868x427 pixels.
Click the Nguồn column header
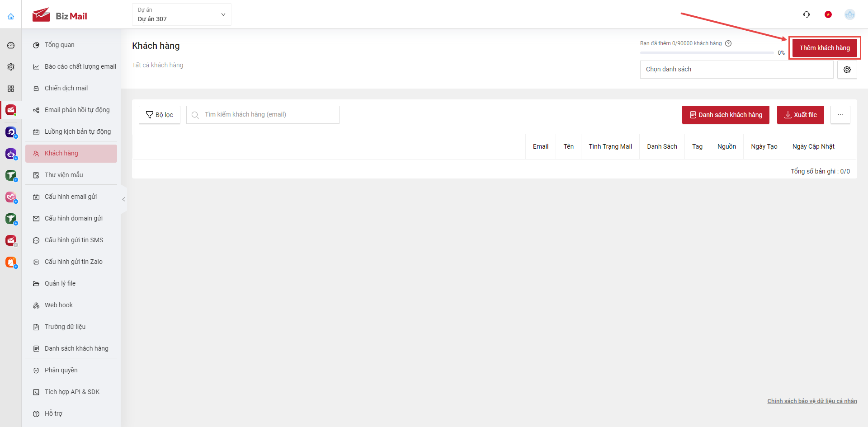click(x=726, y=146)
